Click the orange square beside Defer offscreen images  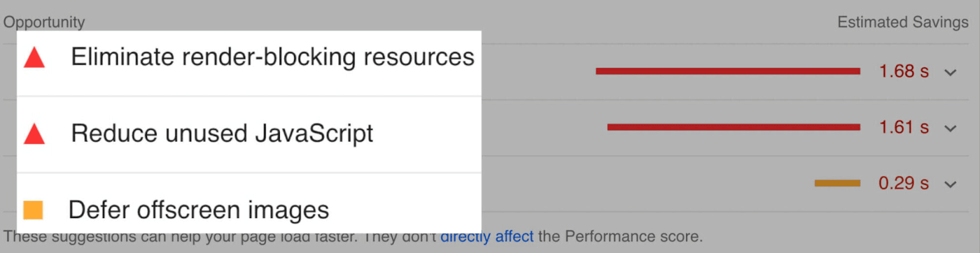click(33, 210)
